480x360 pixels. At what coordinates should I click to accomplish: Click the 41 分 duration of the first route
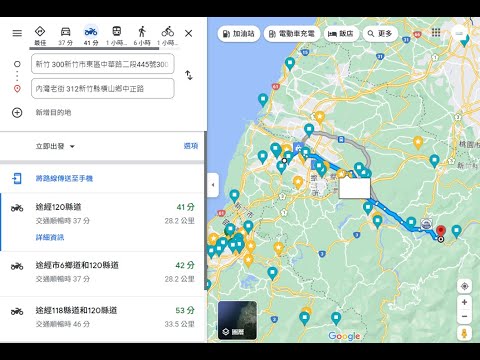186,207
